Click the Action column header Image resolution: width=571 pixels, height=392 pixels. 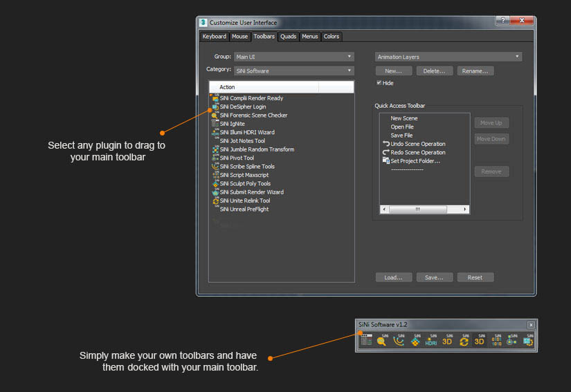(x=264, y=87)
